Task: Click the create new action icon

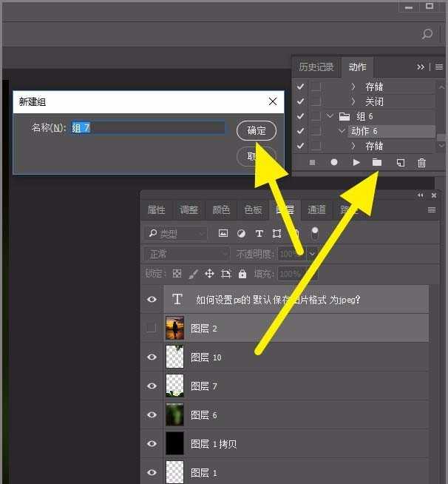Action: [400, 163]
